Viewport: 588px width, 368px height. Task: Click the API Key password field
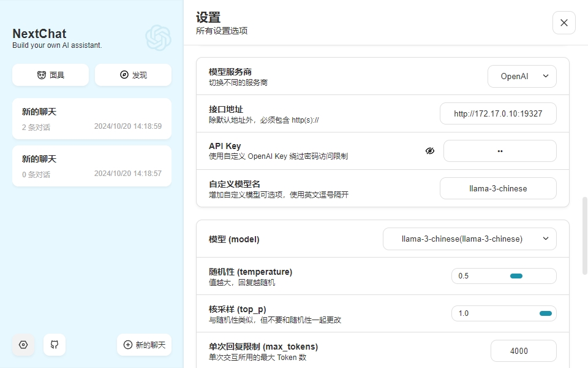coord(500,151)
